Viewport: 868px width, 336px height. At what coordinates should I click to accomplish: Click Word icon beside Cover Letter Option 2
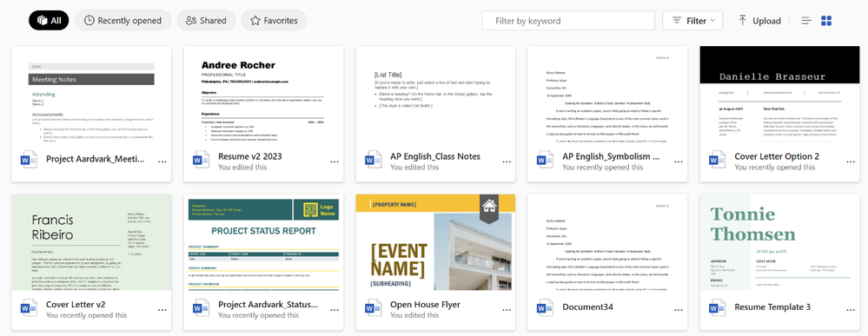click(x=717, y=160)
